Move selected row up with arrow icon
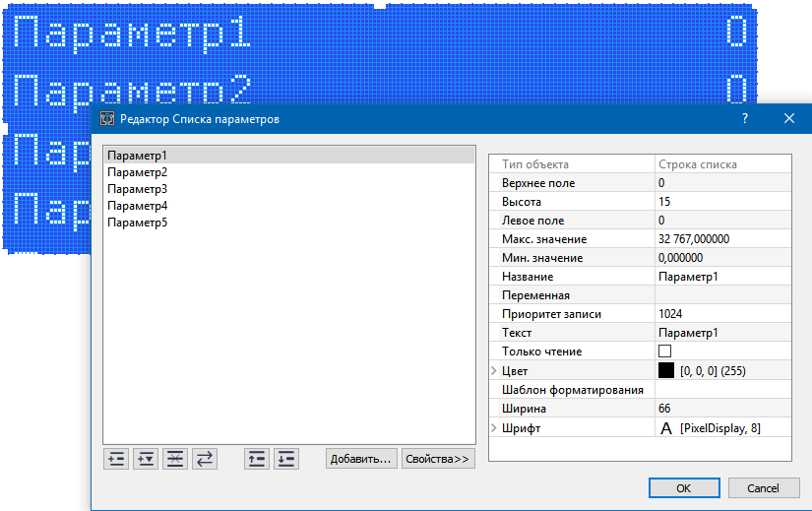Image resolution: width=812 pixels, height=511 pixels. (x=257, y=459)
